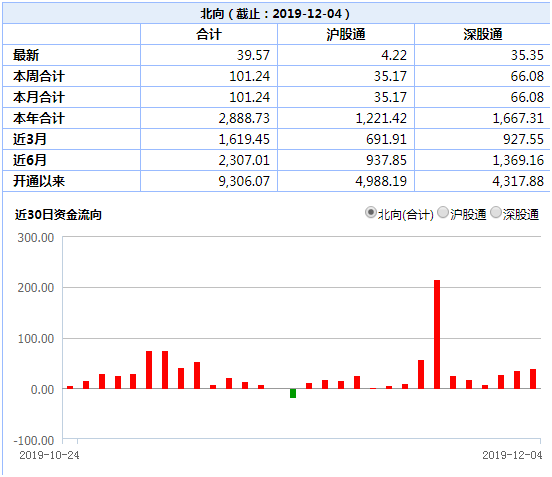Click the 深股通 column header
The image size is (552, 477).
[x=483, y=34]
